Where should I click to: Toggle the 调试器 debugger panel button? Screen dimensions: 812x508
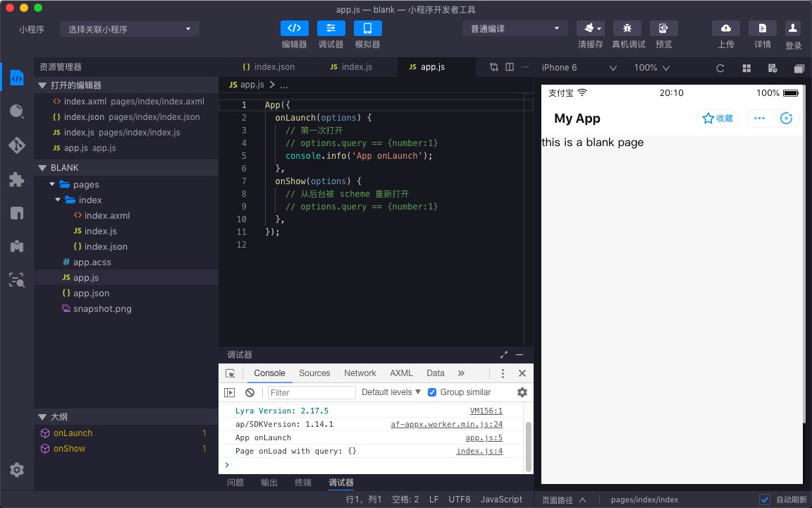tap(331, 28)
